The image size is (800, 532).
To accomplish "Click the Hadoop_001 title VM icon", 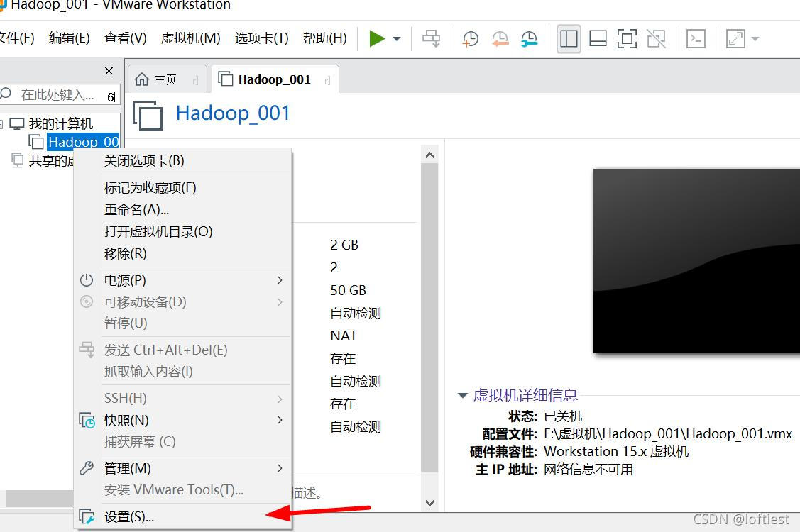I will coord(148,116).
